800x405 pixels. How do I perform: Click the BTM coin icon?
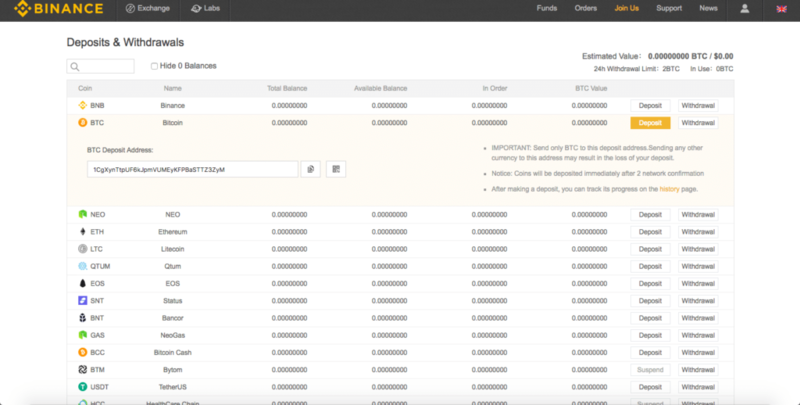tap(83, 370)
